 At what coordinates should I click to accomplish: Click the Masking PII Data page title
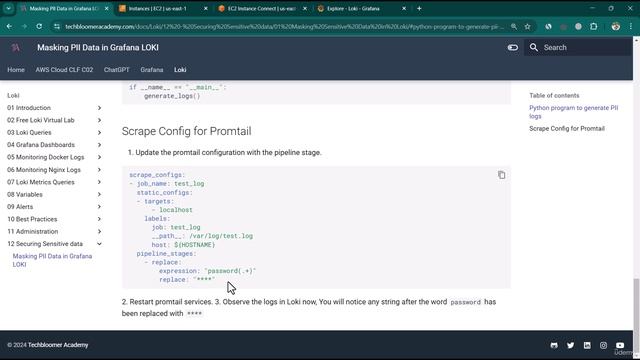click(98, 47)
